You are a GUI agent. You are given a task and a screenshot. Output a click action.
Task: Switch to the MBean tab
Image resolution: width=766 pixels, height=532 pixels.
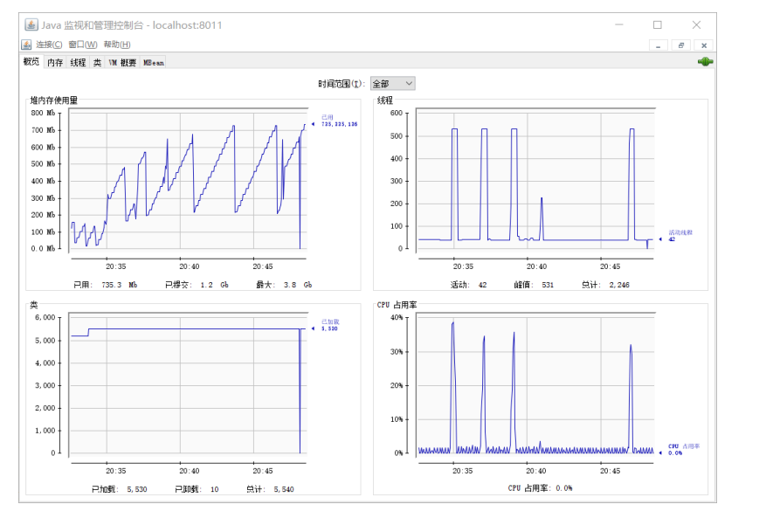point(154,63)
